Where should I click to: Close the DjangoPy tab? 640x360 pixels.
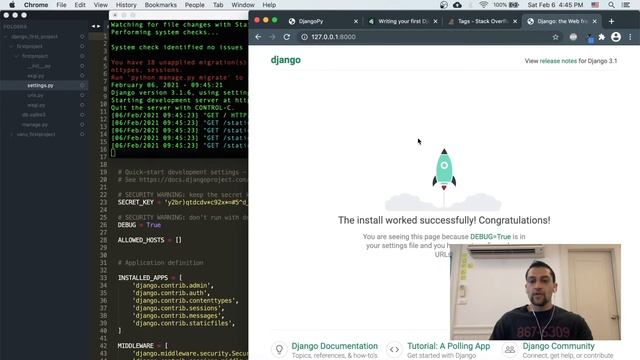point(356,21)
